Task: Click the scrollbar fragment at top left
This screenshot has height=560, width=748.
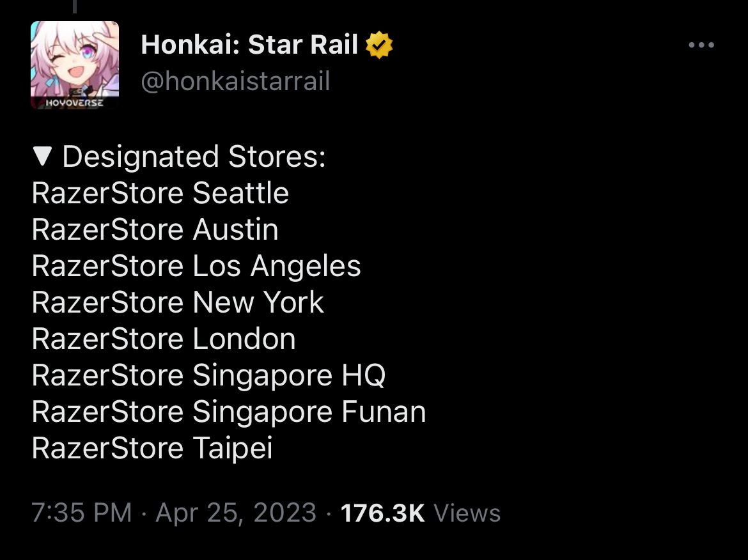Action: click(76, 8)
